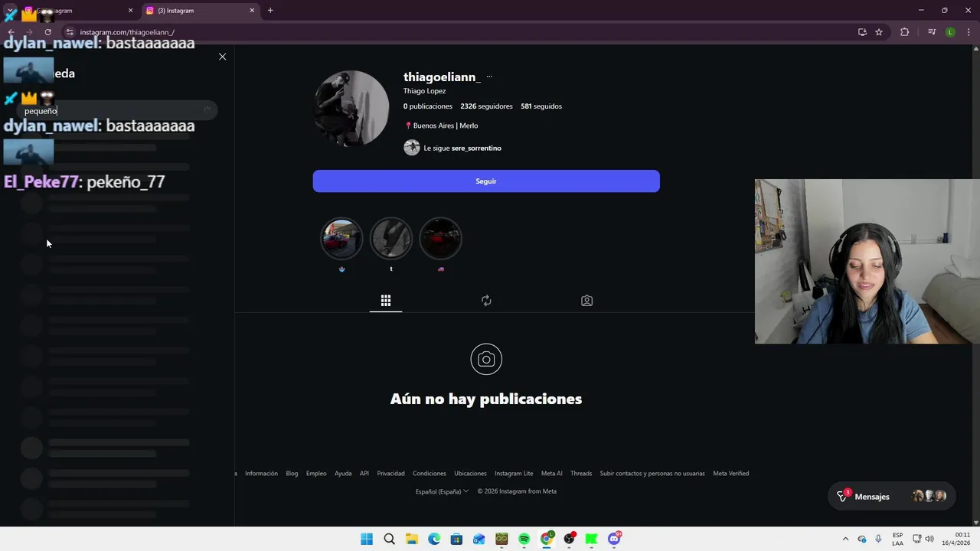The width and height of the screenshot is (980, 551).
Task: Open Subir contactos y personas no usuarias link
Action: tap(652, 474)
